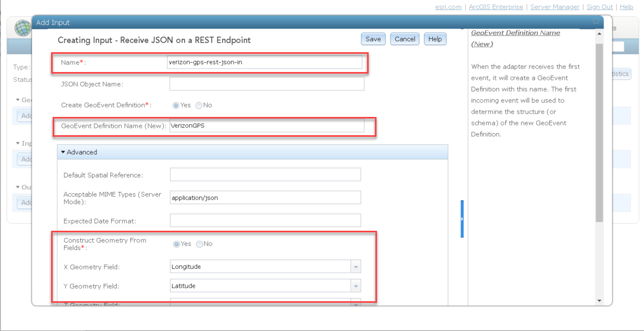Click the Sign Out link
This screenshot has width=644, height=331.
click(600, 7)
